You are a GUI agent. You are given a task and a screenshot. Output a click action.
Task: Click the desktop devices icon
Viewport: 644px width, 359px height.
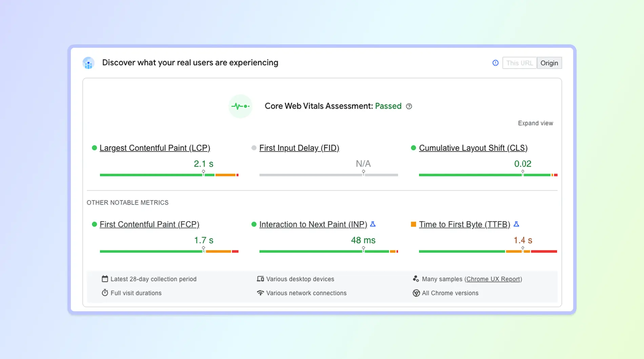point(260,279)
